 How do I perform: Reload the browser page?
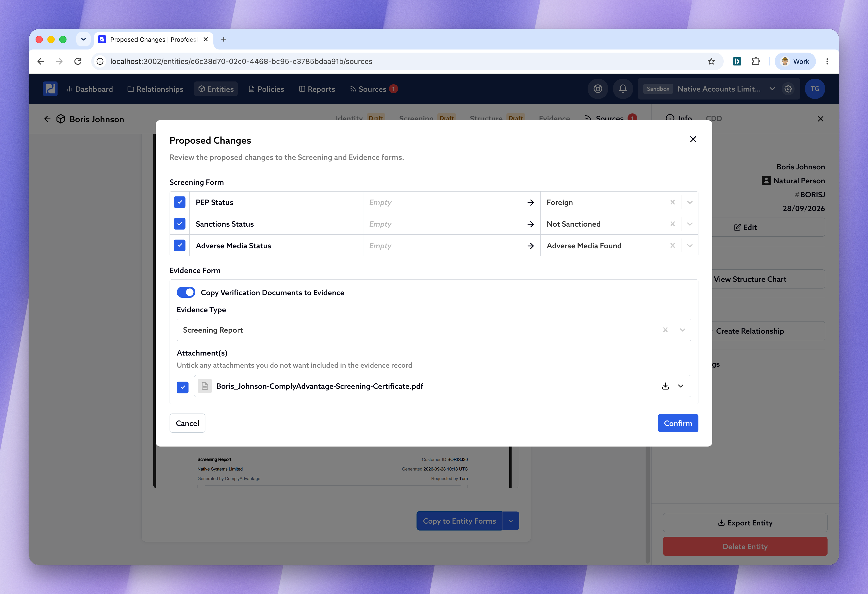click(x=78, y=61)
